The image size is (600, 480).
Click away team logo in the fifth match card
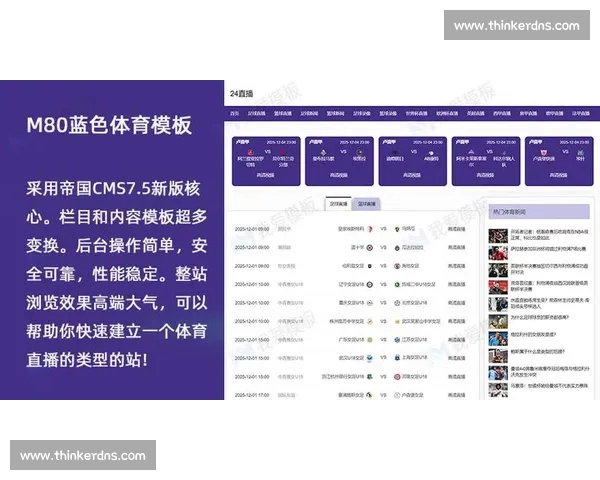580,152
